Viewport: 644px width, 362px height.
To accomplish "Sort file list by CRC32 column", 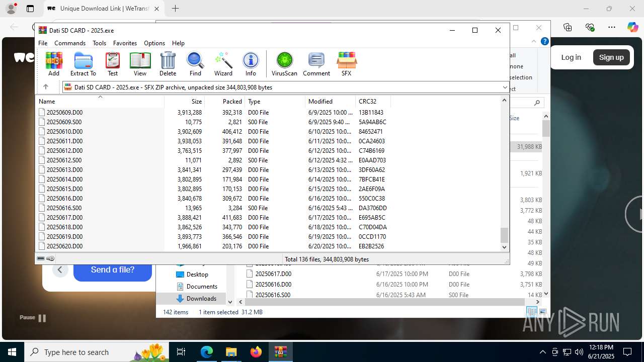I will [x=373, y=101].
